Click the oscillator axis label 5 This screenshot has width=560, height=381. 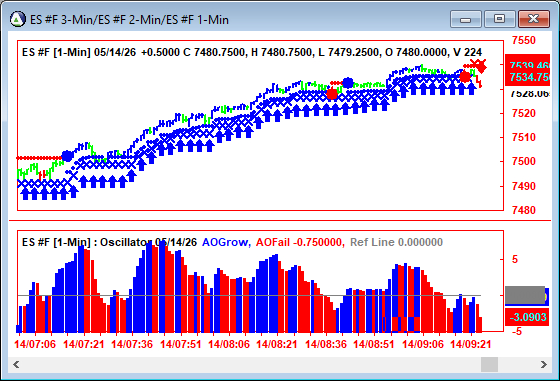515,260
